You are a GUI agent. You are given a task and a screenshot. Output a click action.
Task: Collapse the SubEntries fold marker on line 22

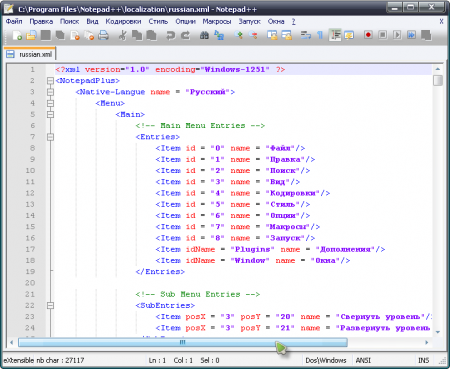click(x=50, y=305)
